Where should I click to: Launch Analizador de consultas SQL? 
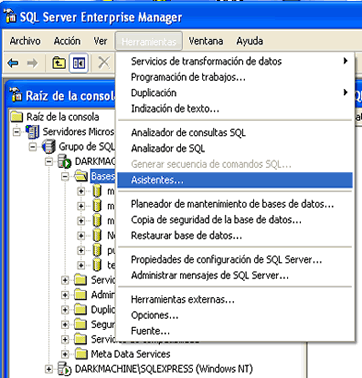coord(235,132)
